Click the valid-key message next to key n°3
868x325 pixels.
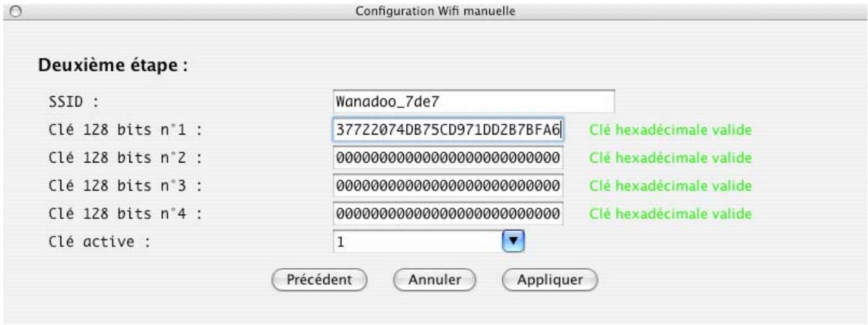[x=671, y=186]
